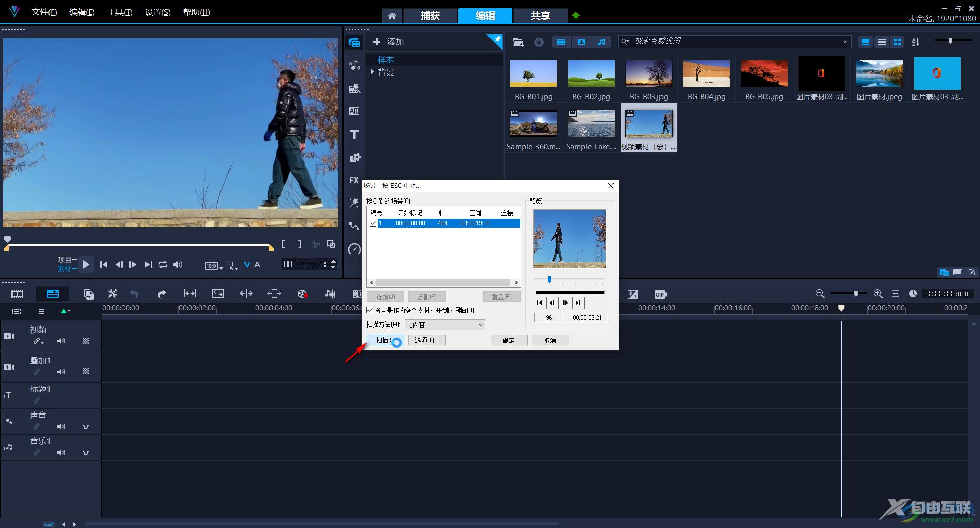Open the 设置(S) menu
This screenshot has width=980, height=528.
tap(158, 12)
